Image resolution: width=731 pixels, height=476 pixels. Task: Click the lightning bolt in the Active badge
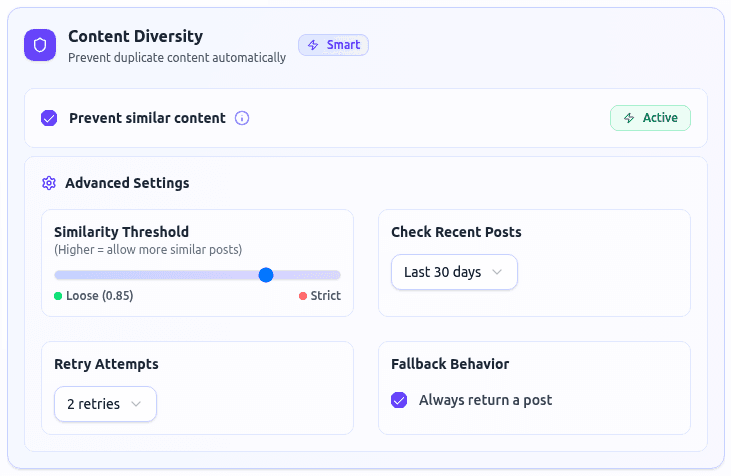(x=629, y=118)
